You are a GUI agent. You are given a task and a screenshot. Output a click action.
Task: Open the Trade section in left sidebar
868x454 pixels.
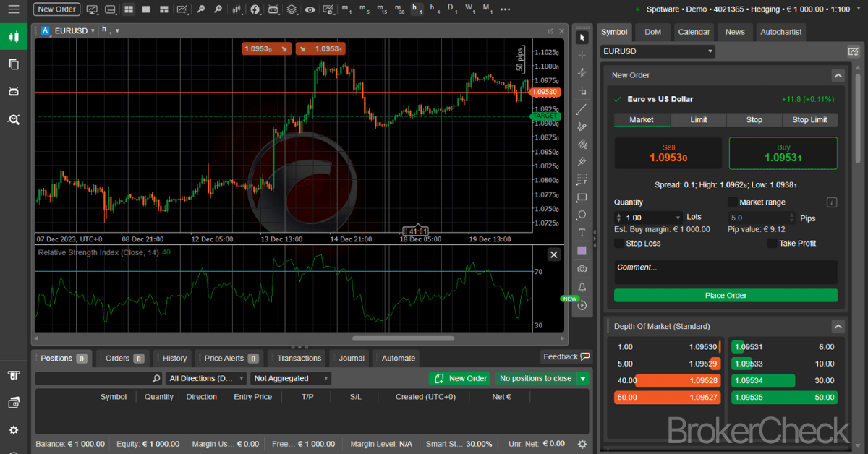13,36
